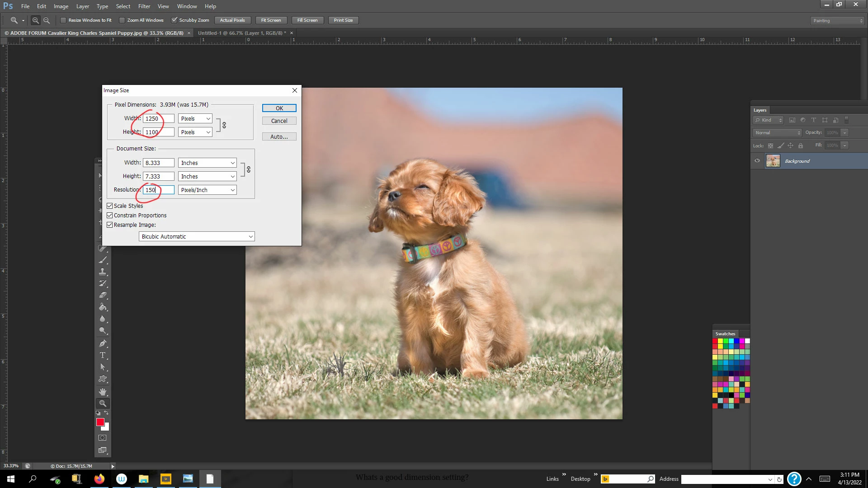Select the Horizontal Type tool
Viewport: 868px width, 488px height.
coord(103,355)
